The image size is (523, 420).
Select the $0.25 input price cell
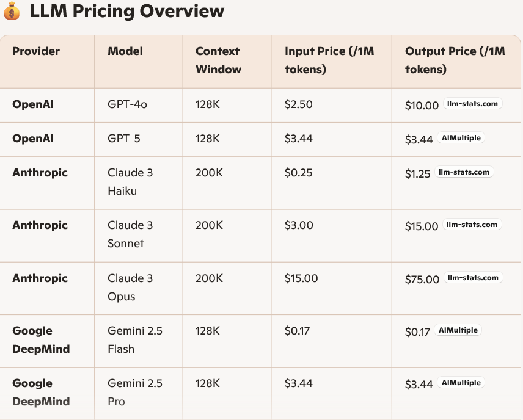(x=298, y=173)
